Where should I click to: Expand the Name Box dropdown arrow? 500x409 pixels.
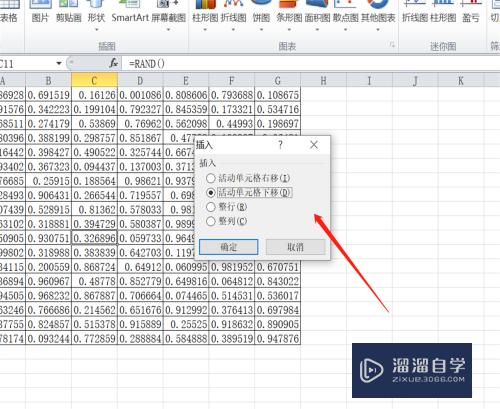pyautogui.click(x=59, y=63)
